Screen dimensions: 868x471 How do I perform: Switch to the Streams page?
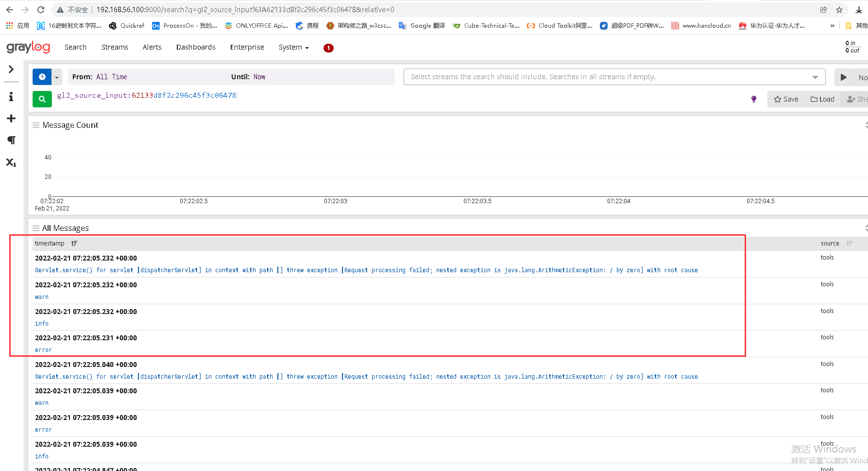point(115,47)
